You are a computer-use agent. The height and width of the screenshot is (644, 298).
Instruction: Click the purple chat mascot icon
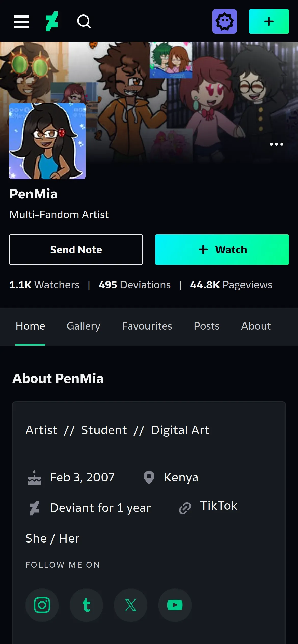(224, 22)
